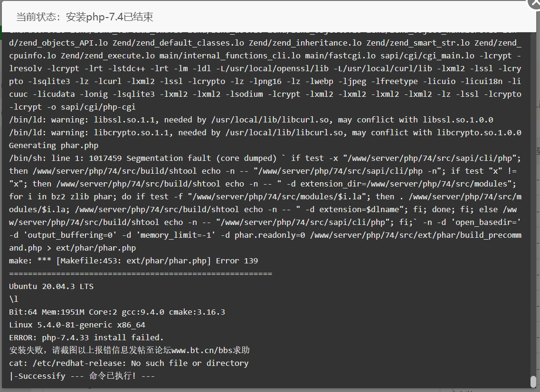
Task: Click the 'Segmentation fault (core dumped)' text
Action: (x=201, y=158)
